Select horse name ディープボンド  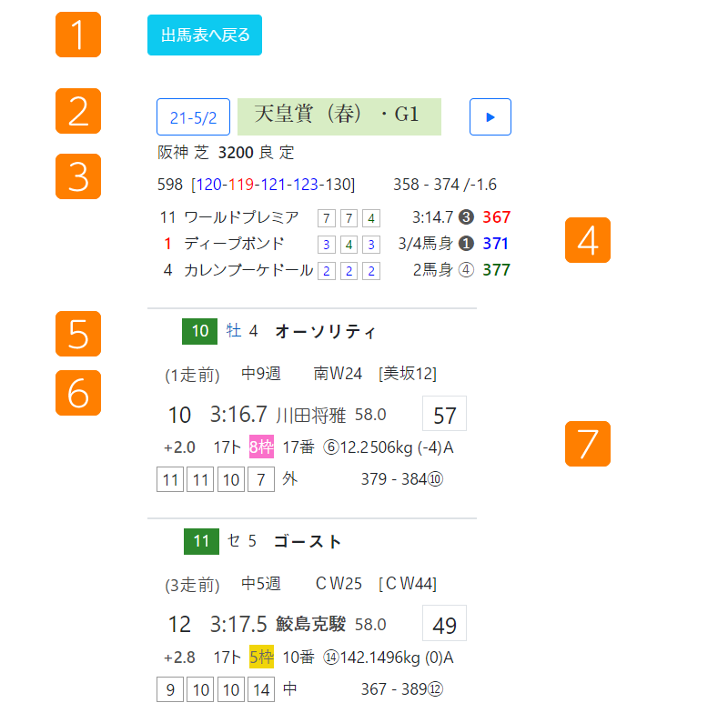point(234,244)
